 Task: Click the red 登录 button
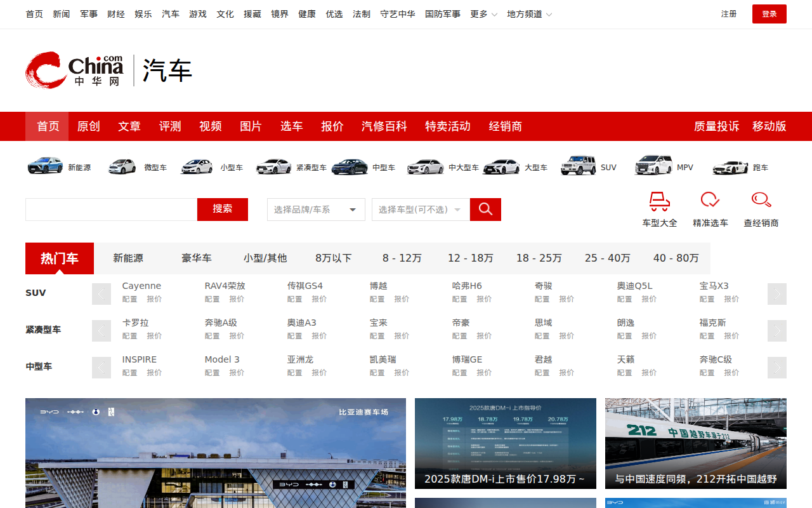(x=769, y=14)
